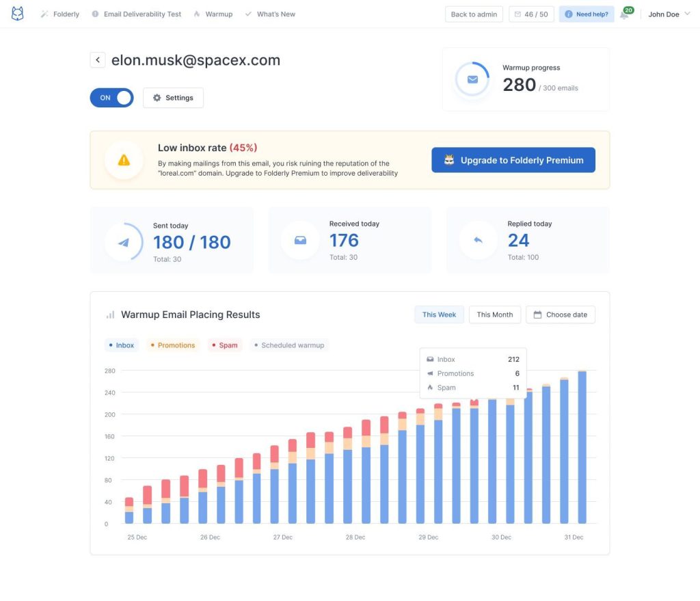Click the elon.musk@spacex.com heading
The height and width of the screenshot is (601, 700).
tap(196, 60)
